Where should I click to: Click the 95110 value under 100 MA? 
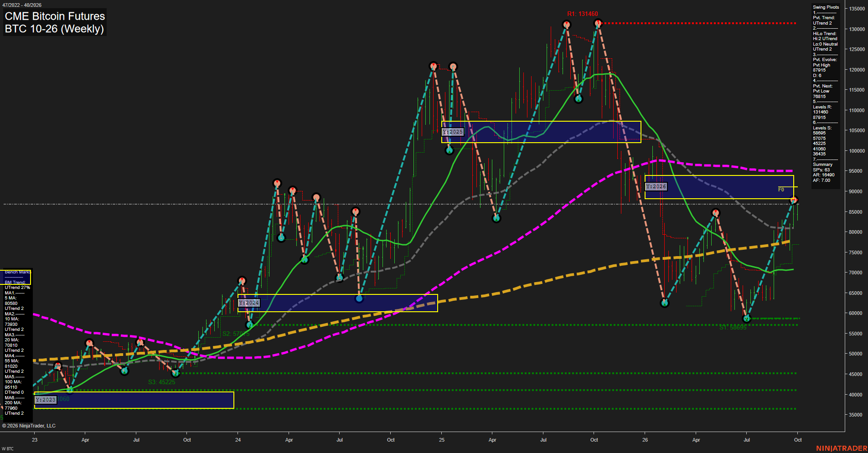11,387
